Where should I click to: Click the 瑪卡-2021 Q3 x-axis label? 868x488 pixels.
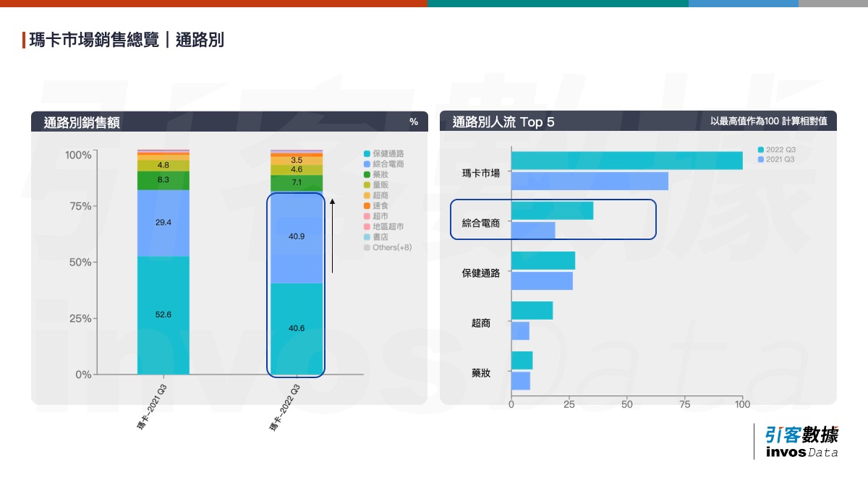(x=152, y=408)
